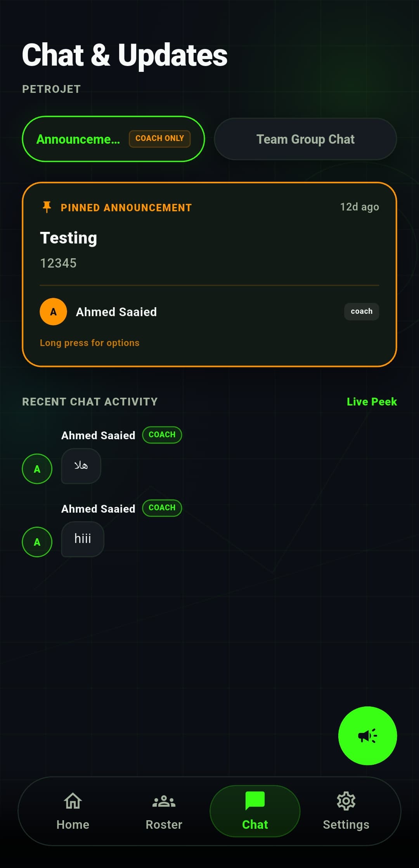Screen dimensions: 419x868
Task: Open the Roster people icon
Action: tap(164, 801)
